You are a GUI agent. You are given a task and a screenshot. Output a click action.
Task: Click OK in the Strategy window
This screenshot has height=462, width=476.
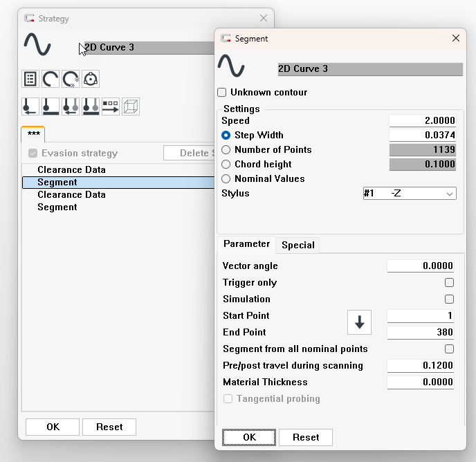(x=53, y=427)
